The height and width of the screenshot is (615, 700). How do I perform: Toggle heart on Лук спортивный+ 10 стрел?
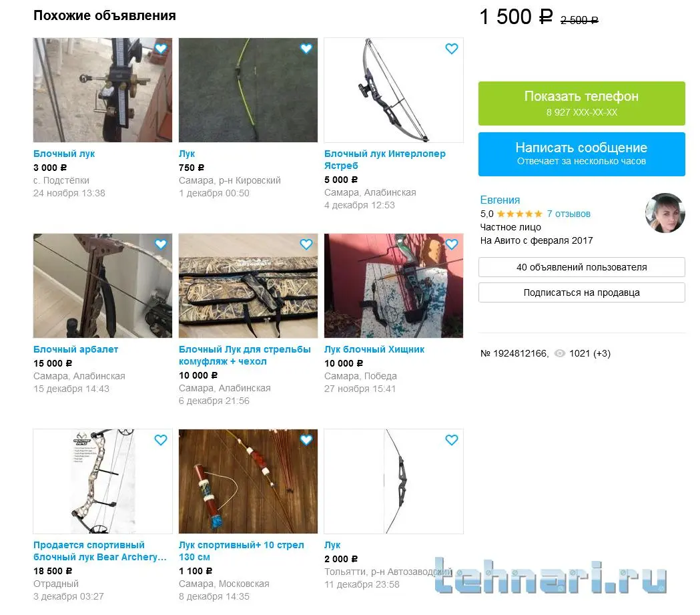[306, 439]
